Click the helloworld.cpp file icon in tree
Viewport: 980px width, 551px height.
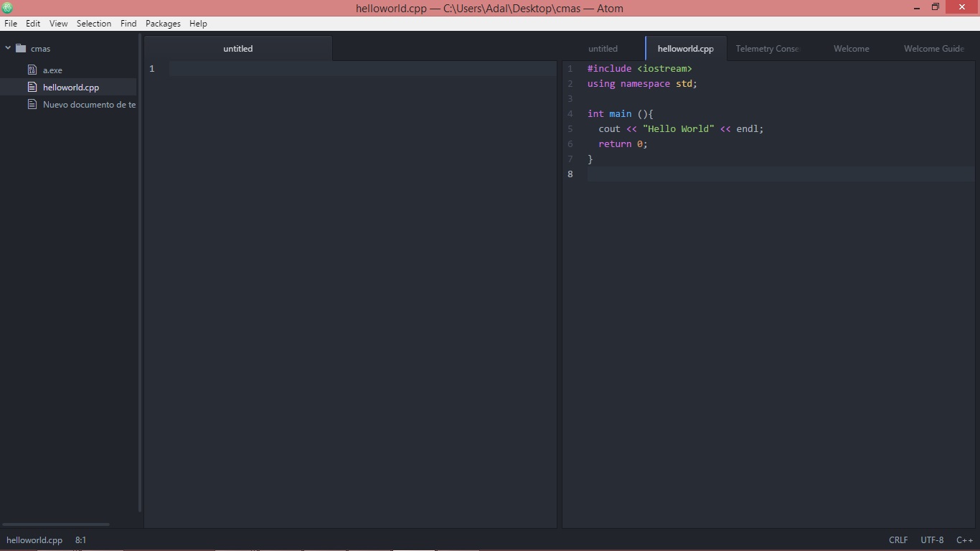pyautogui.click(x=32, y=88)
